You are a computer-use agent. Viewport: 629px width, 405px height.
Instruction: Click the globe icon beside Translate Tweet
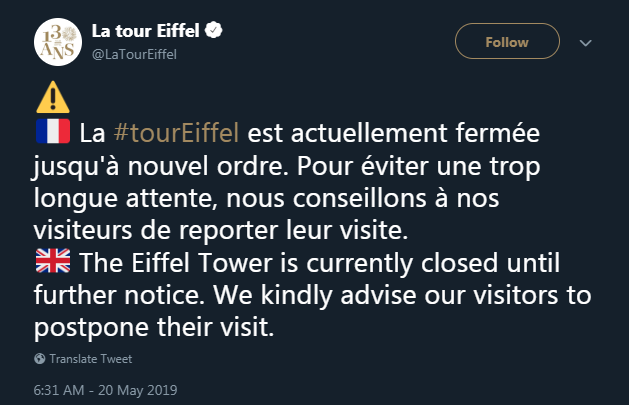pyautogui.click(x=40, y=358)
